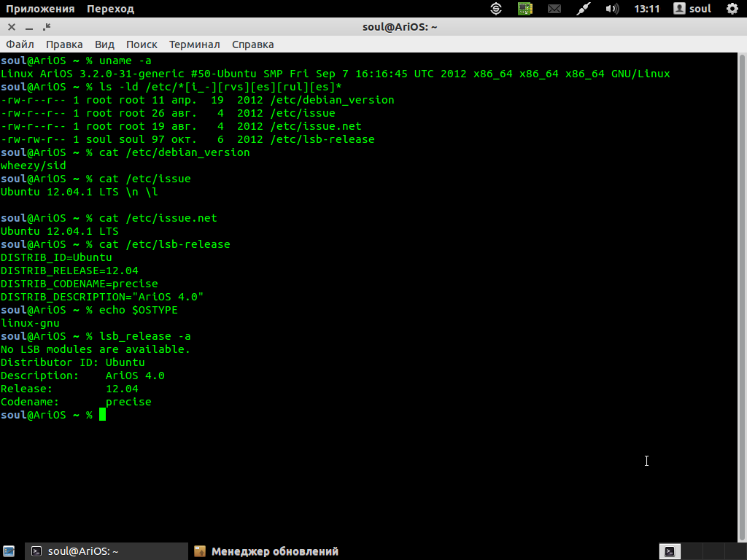The height and width of the screenshot is (560, 747).
Task: Click the 'Description: AriOS 4.0' line
Action: [x=82, y=376]
